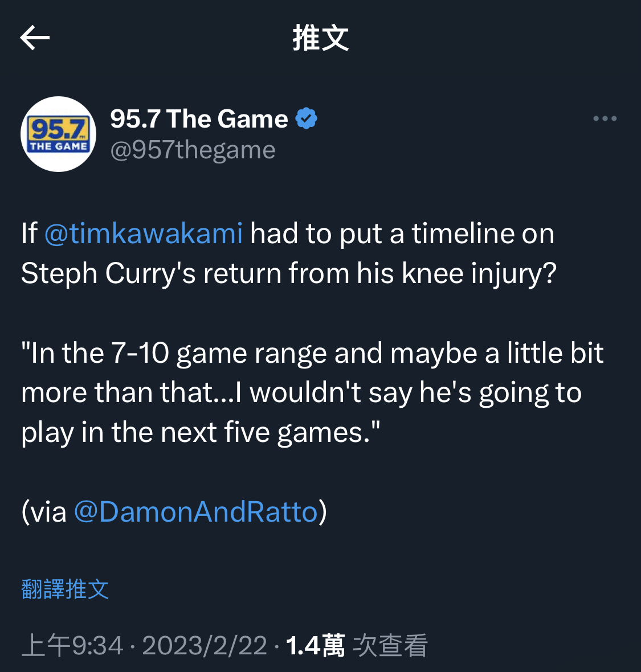Tap the '(via' text before the mention
This screenshot has height=672, width=641.
point(44,512)
